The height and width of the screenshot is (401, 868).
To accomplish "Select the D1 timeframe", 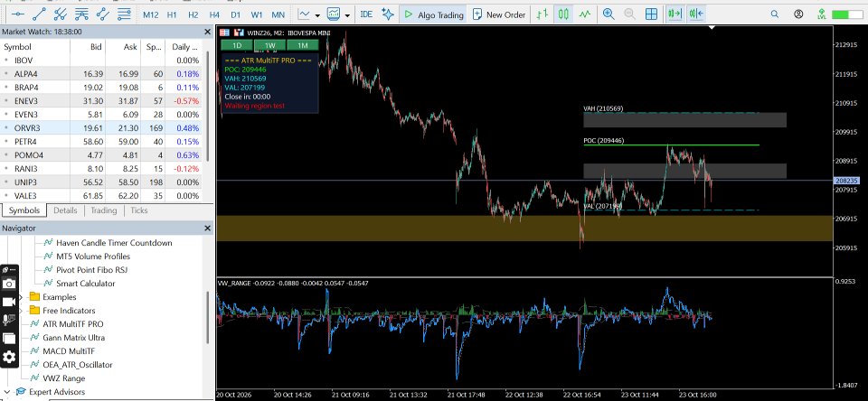I will [x=235, y=15].
